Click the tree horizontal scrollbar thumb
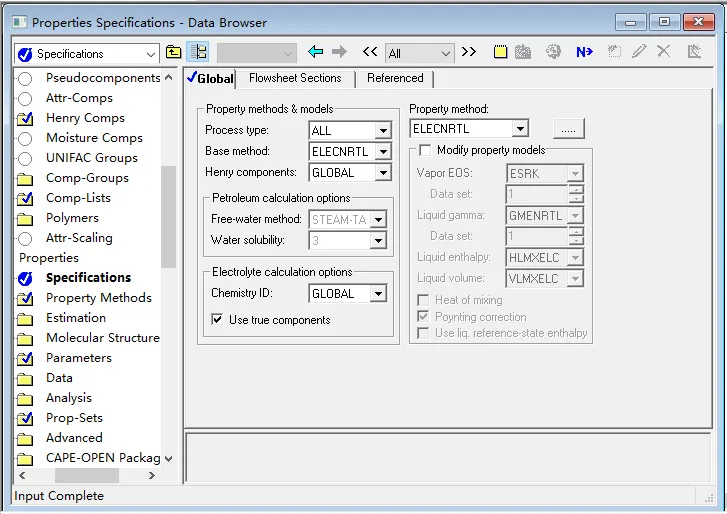 [x=87, y=475]
